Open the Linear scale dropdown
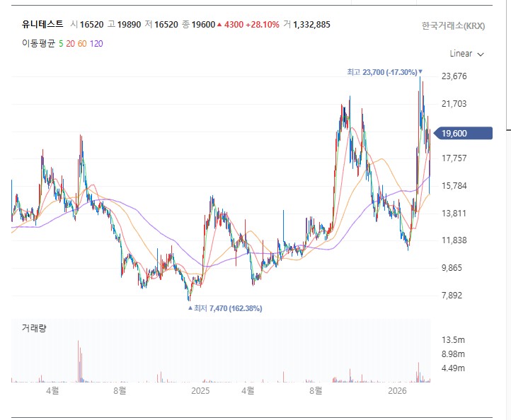Viewport: 511px width, 420px height. [466, 54]
